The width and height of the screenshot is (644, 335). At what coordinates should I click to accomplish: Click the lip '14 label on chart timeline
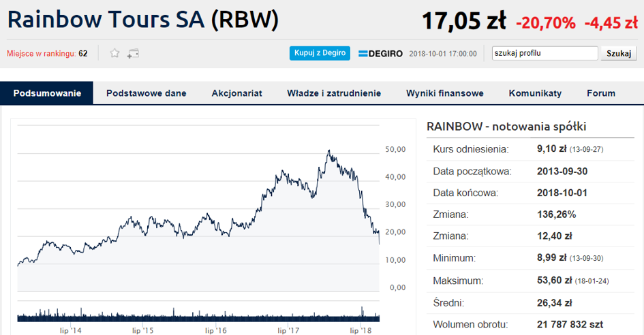tap(70, 330)
